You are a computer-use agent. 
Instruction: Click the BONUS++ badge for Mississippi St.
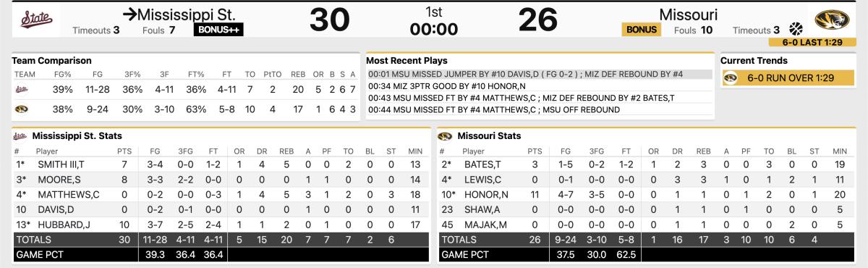(x=218, y=30)
